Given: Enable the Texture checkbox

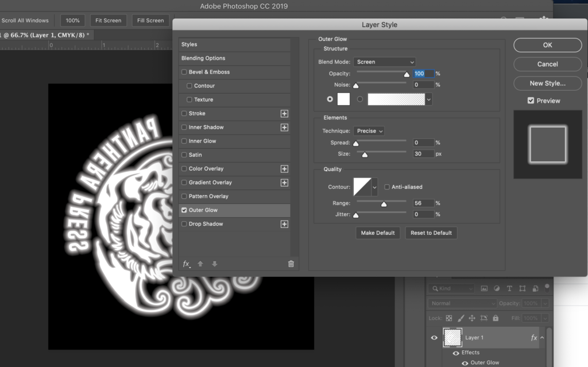Looking at the screenshot, I should coord(189,100).
